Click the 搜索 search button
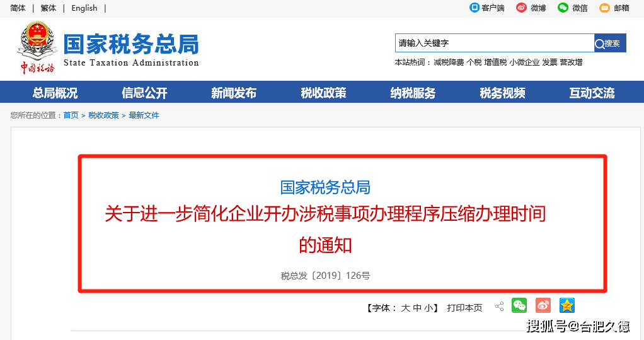Viewport: 644px width, 340px height. (610, 43)
